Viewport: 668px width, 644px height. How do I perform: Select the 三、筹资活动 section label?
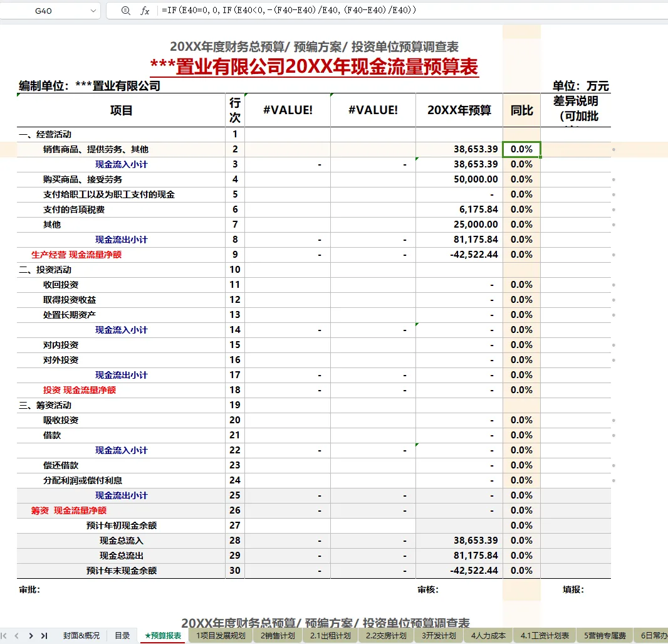44,405
